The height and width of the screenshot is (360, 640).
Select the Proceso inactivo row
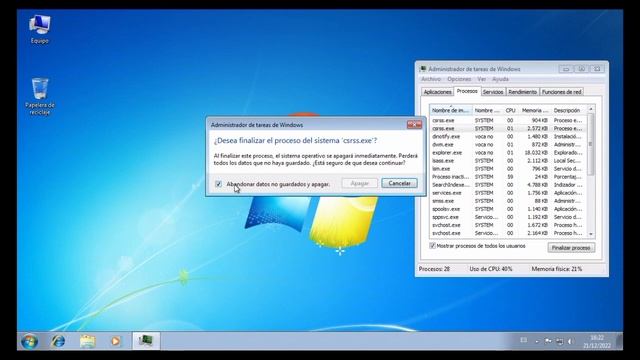coord(508,177)
